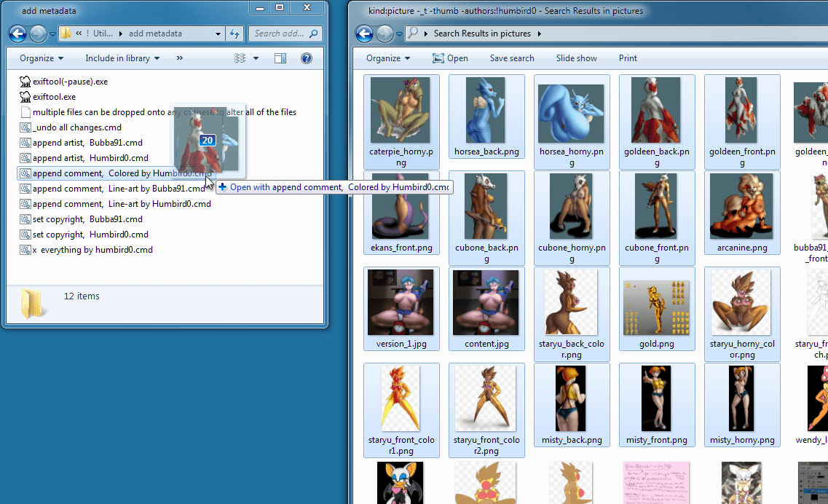Click the refresh button beside the address bar

click(x=234, y=34)
